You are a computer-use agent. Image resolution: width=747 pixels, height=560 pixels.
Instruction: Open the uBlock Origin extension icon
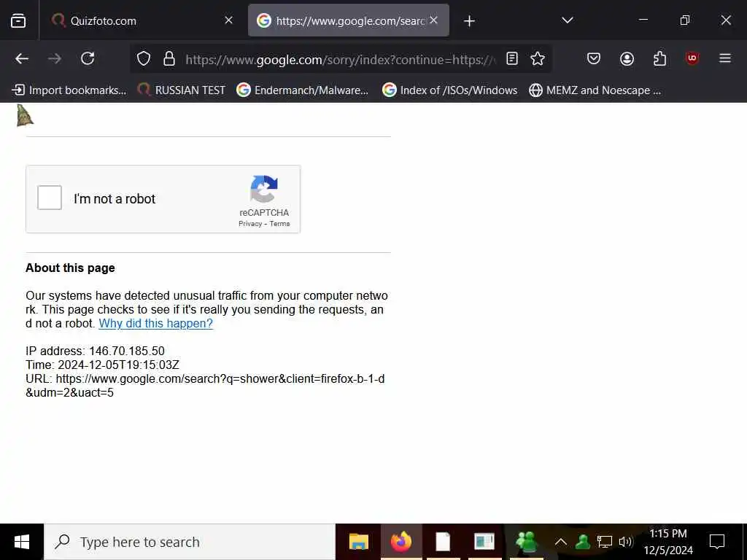(x=692, y=58)
